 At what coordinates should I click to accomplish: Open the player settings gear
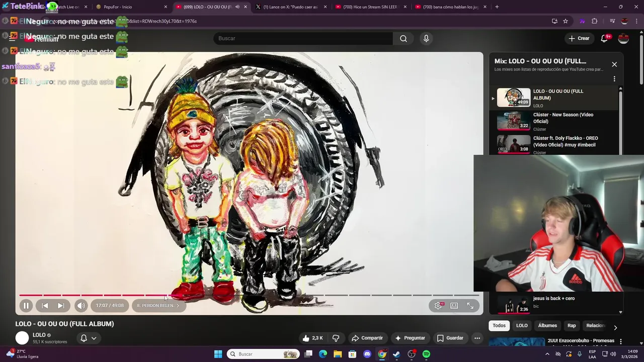pyautogui.click(x=438, y=305)
